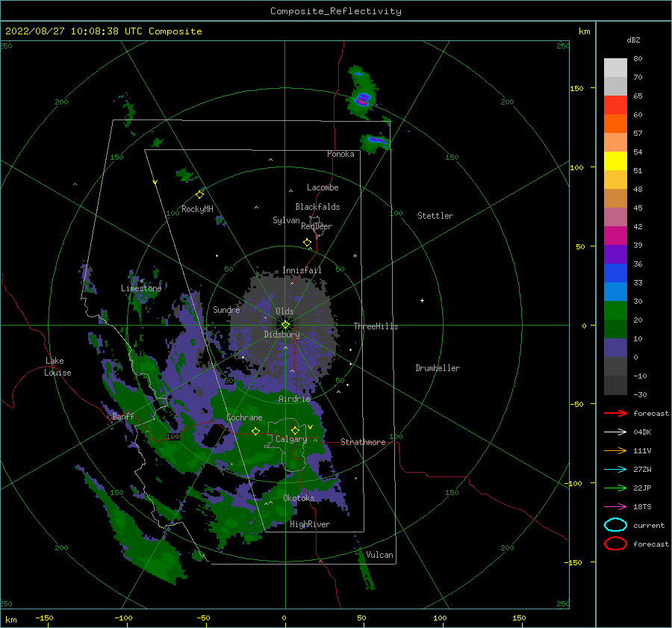The image size is (672, 628).
Task: Select the red 60-65 dBZ swatch
Action: [x=615, y=105]
